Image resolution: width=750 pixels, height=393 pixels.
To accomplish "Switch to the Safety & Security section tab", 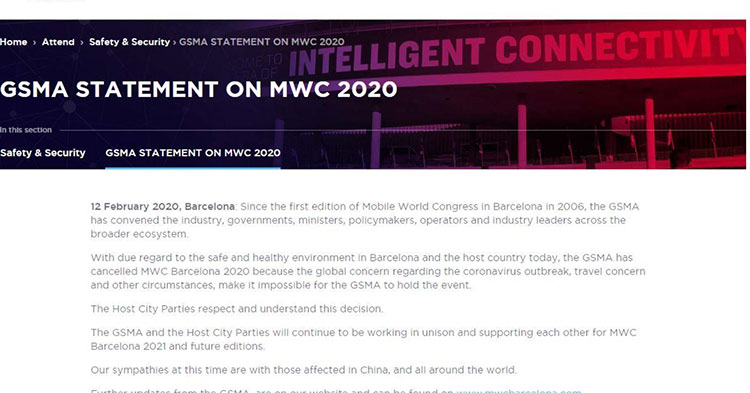I will pos(43,153).
